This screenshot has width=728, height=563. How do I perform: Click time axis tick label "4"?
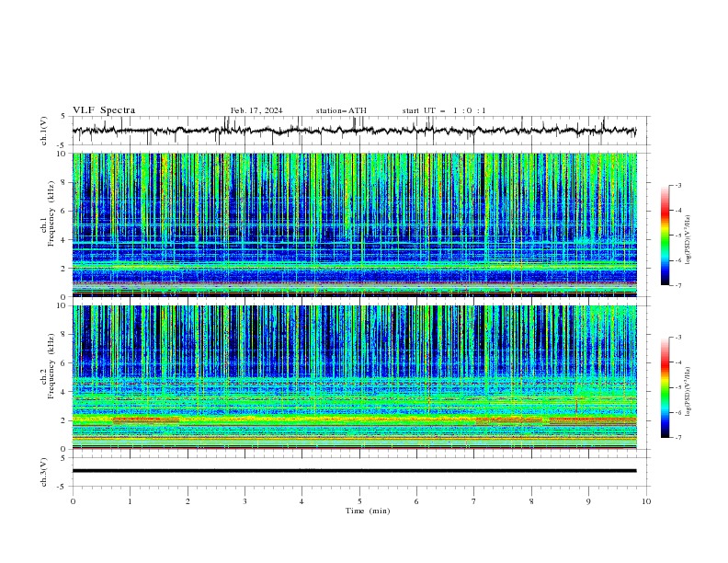tap(301, 501)
